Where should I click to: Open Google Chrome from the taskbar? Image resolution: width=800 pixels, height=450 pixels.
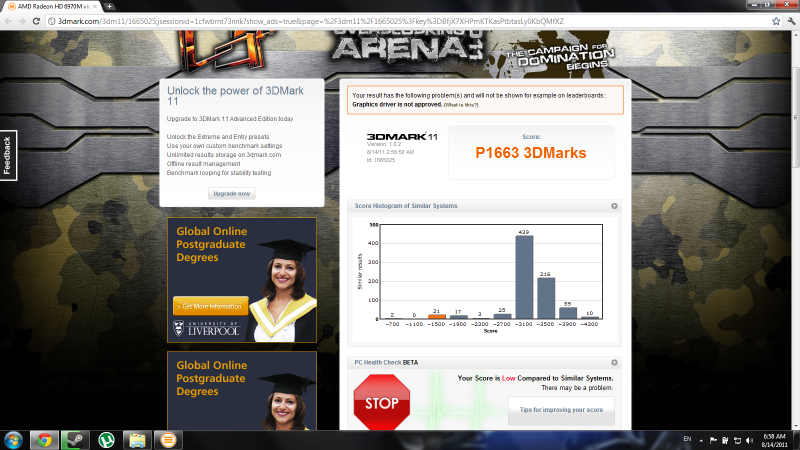tap(44, 440)
